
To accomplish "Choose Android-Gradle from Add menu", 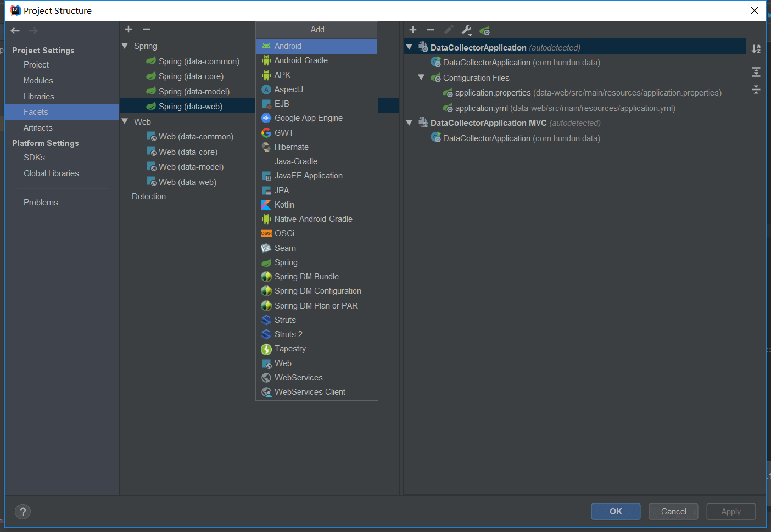I will pyautogui.click(x=316, y=60).
